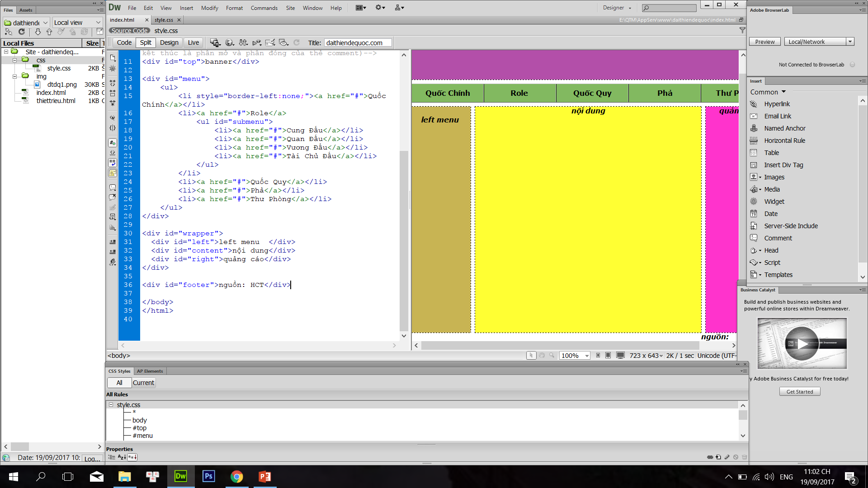This screenshot has width=868, height=488.
Task: Click Refresh icon in Files panel
Action: (21, 32)
